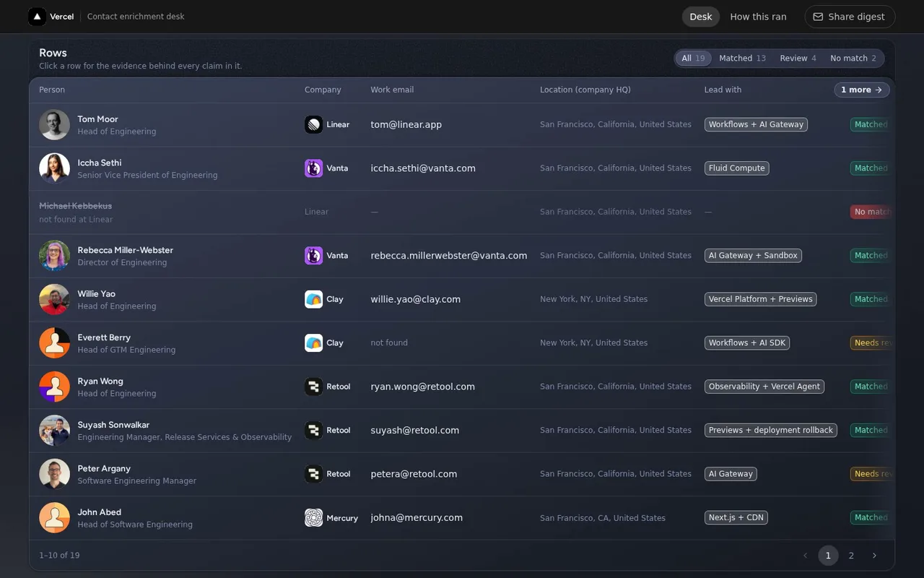This screenshot has width=924, height=578.
Task: Click the Retool logo in Ryan Wong's row
Action: coord(313,387)
